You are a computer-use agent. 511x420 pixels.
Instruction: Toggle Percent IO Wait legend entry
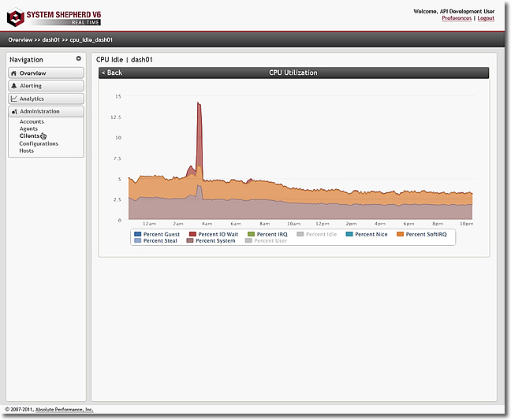pos(214,234)
